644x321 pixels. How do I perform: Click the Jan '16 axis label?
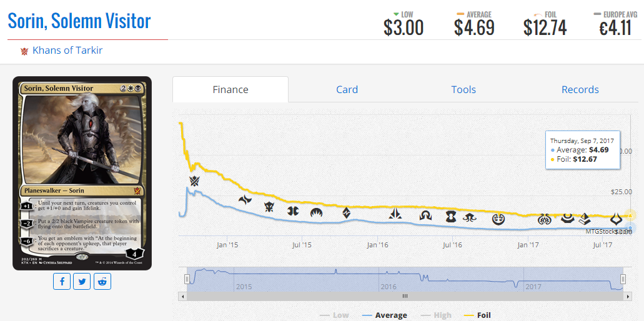378,245
